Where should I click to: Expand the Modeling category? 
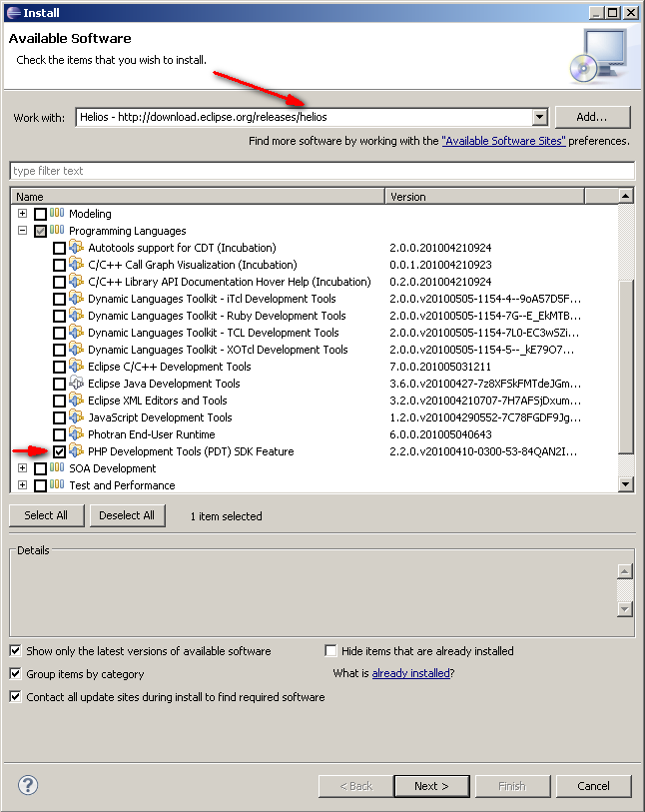22,213
